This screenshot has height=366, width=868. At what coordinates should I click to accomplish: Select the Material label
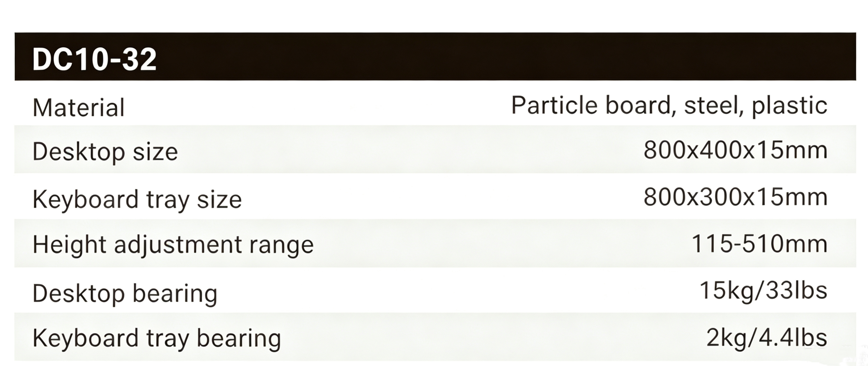pyautogui.click(x=79, y=108)
